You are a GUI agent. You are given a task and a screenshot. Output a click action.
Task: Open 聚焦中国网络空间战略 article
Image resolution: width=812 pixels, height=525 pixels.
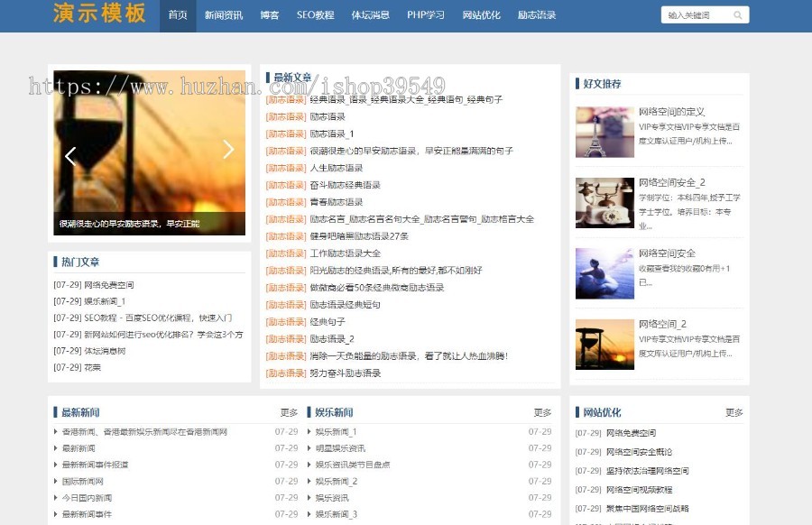click(647, 509)
